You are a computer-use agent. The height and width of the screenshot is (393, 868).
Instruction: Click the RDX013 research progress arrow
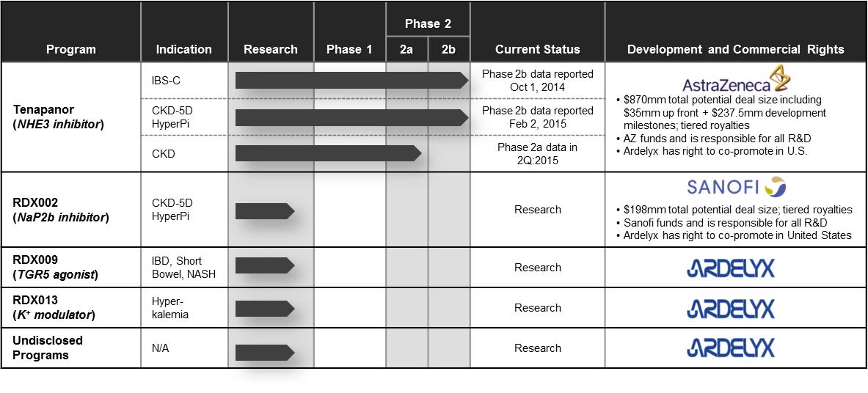264,308
